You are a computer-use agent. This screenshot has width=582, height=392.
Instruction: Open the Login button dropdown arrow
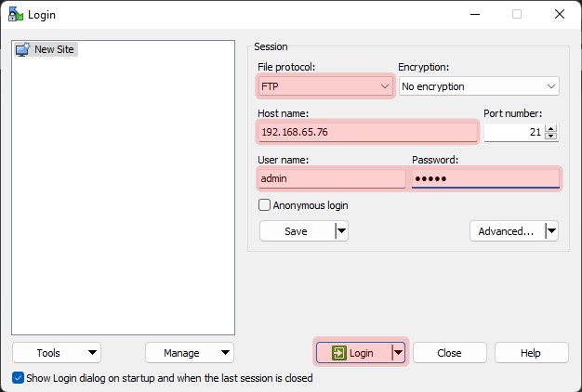coord(398,353)
